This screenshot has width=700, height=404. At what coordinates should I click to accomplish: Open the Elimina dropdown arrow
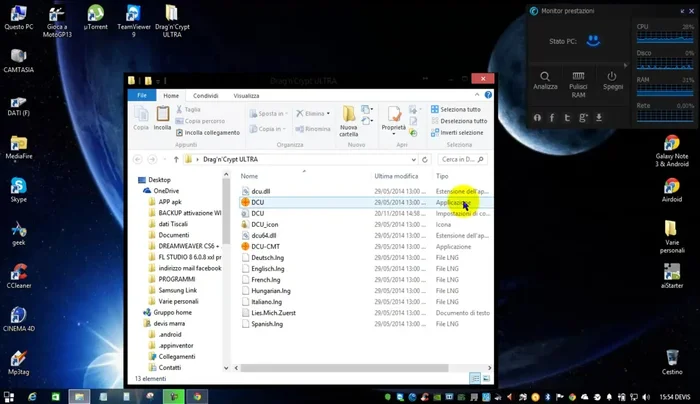coord(328,113)
